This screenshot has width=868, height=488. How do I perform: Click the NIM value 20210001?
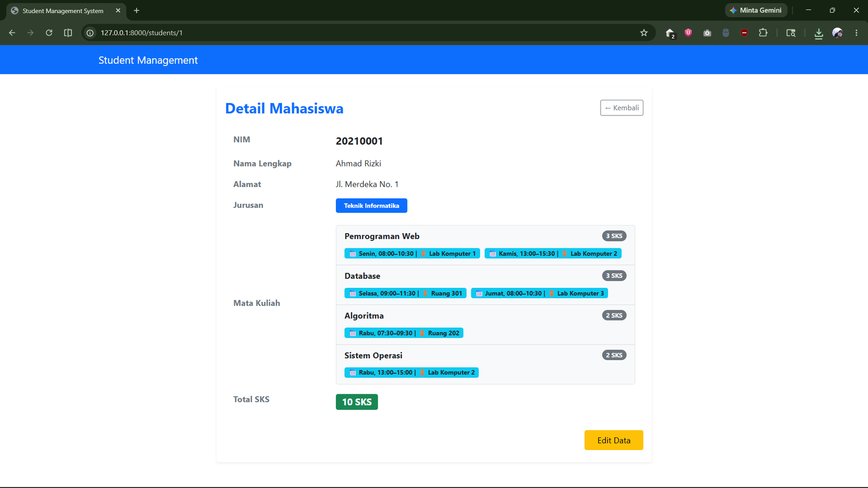click(x=359, y=141)
